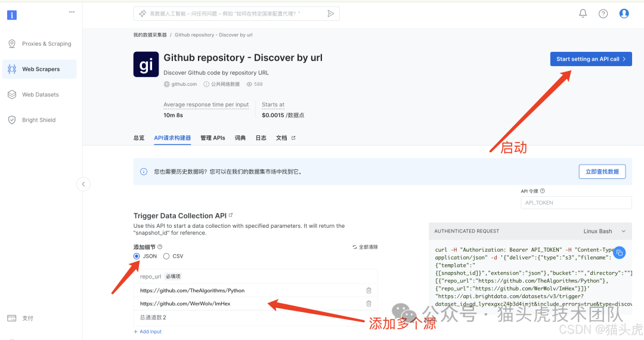This screenshot has height=340, width=644.
Task: Open the 词典 tab
Action: (x=240, y=138)
